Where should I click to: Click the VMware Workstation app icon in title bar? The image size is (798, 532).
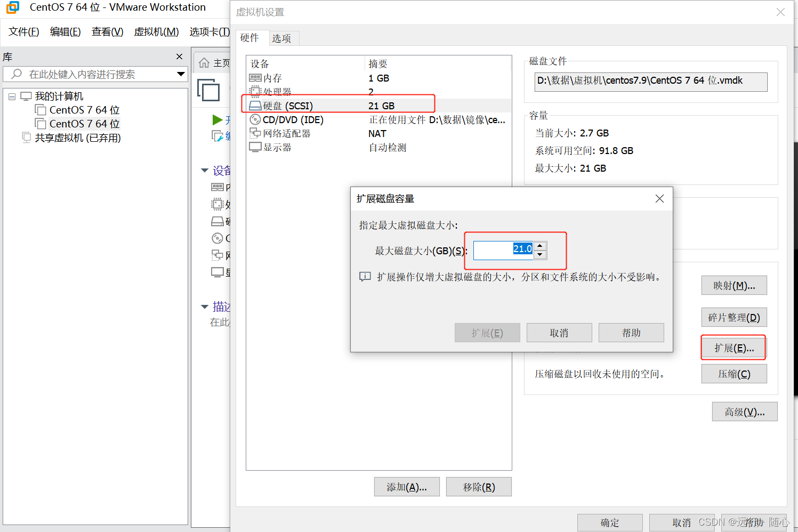(12, 7)
